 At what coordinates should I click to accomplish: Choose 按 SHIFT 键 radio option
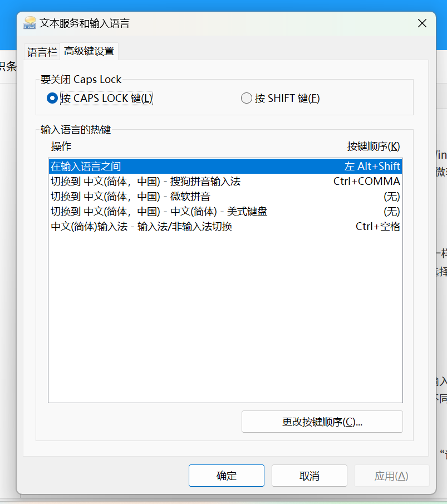click(280, 99)
